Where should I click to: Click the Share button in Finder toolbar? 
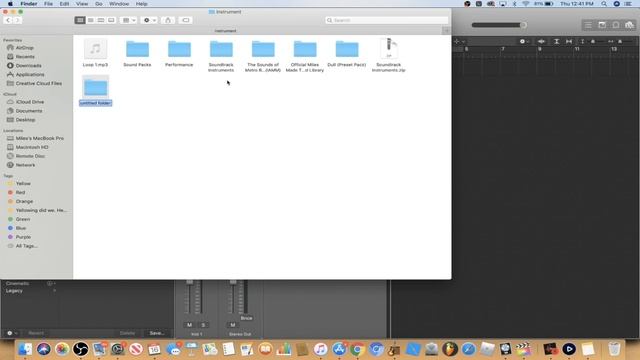tap(168, 20)
